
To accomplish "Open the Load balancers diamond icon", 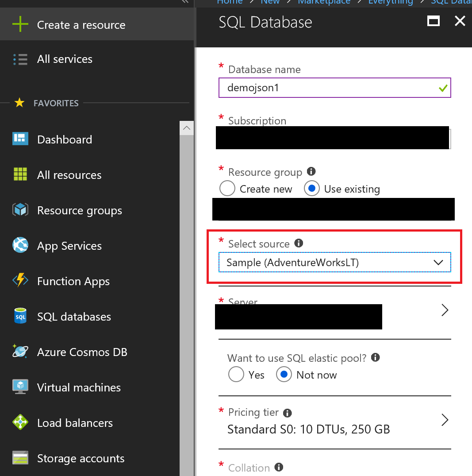I will [x=20, y=422].
